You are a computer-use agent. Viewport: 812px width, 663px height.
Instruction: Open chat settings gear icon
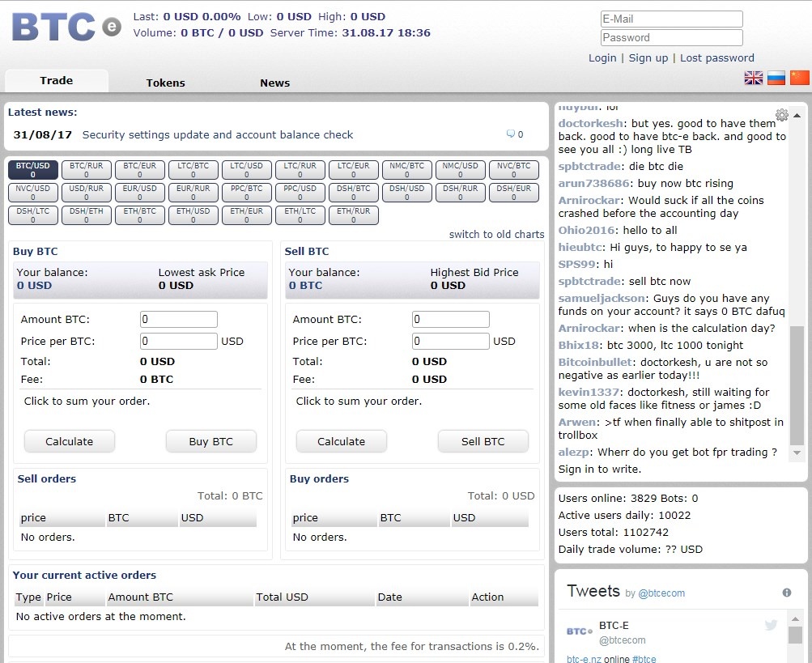click(x=781, y=115)
